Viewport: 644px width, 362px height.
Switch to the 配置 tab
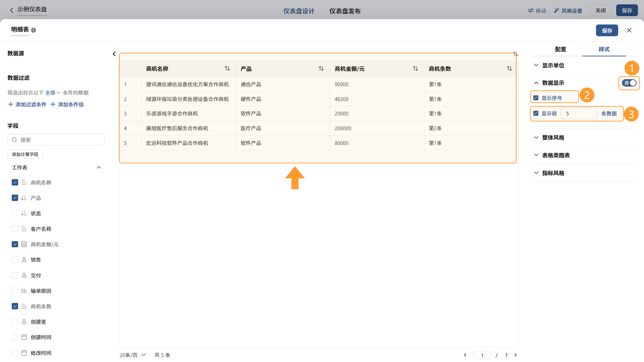[560, 49]
